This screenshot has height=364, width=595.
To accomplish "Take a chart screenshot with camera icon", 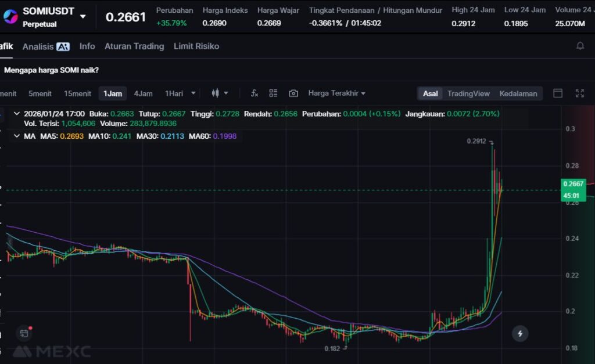I will pos(293,93).
